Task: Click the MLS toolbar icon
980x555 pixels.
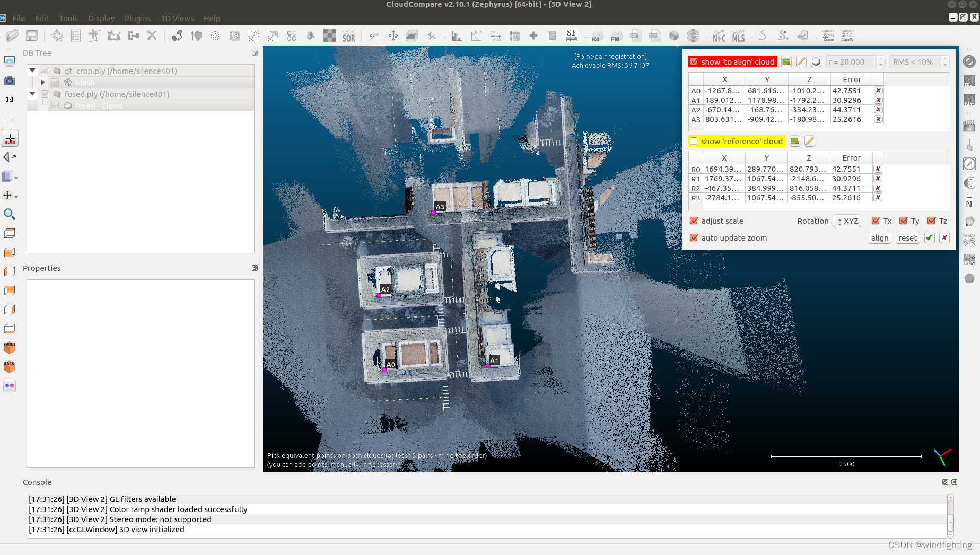Action: click(x=739, y=36)
